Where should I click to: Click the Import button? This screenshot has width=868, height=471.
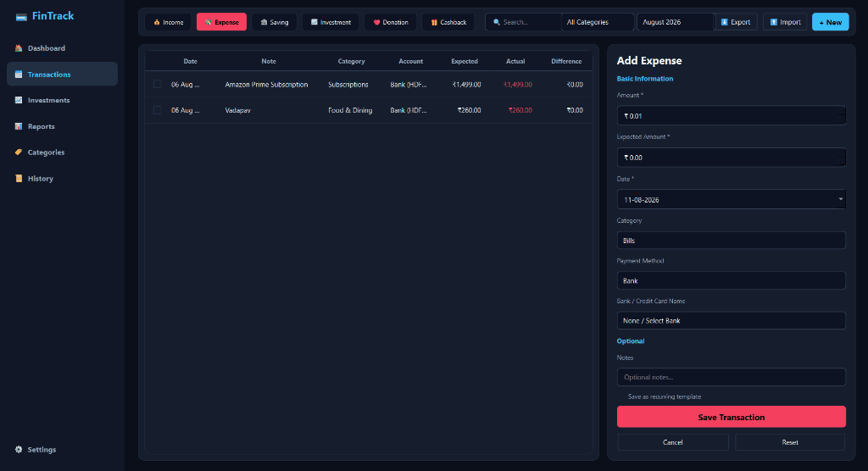tap(785, 22)
